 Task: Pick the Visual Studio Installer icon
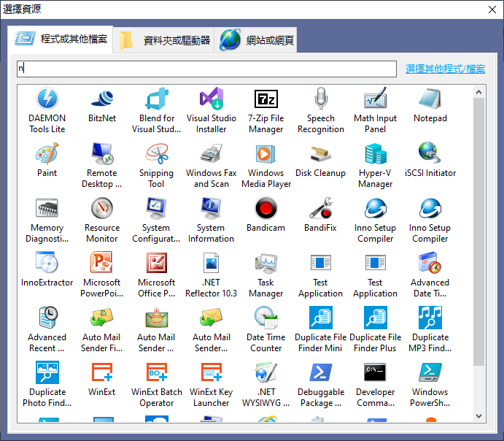[x=212, y=99]
